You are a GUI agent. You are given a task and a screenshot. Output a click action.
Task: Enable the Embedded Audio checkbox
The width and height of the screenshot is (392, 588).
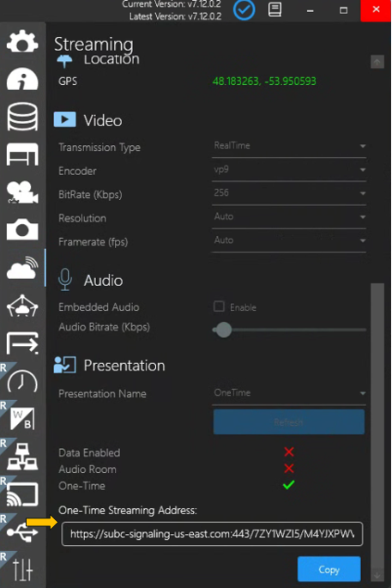tap(219, 306)
